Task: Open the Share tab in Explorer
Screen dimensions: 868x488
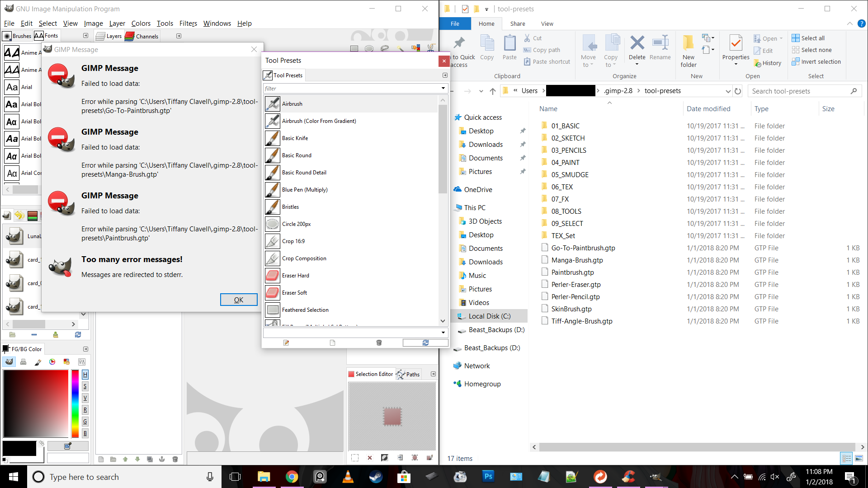Action: pos(518,24)
